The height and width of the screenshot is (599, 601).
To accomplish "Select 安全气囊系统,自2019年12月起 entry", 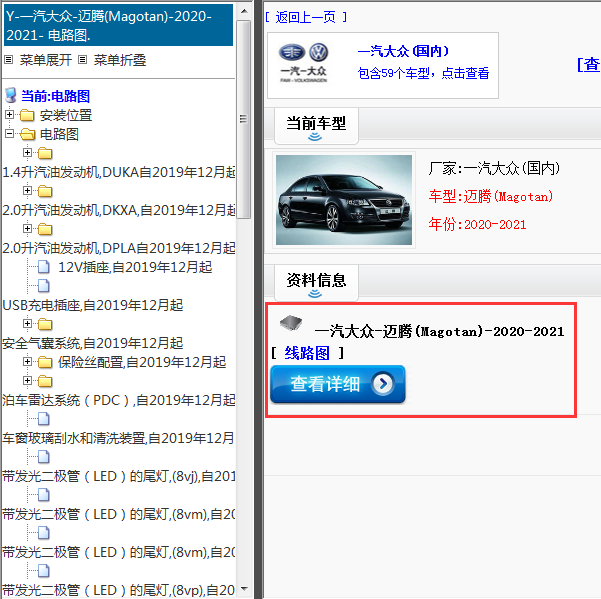I will [x=93, y=343].
